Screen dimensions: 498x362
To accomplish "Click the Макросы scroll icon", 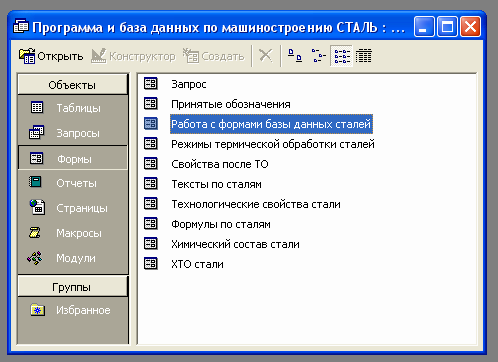I will point(35,232).
